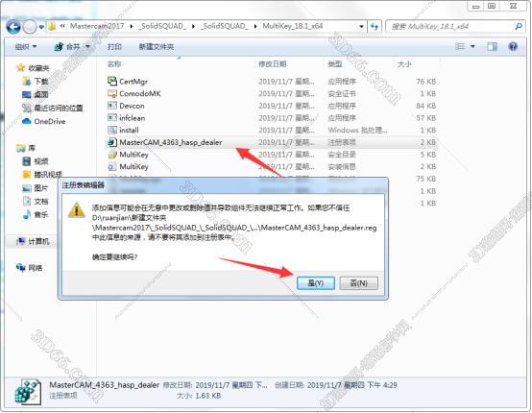Click the warning icon in the dialog
Screen dimensions: 532x413
(x=77, y=210)
